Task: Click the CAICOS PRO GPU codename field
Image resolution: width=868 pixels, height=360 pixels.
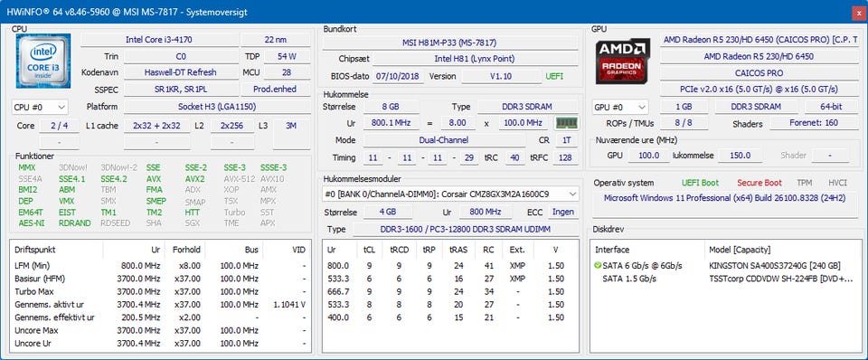Action: (759, 73)
